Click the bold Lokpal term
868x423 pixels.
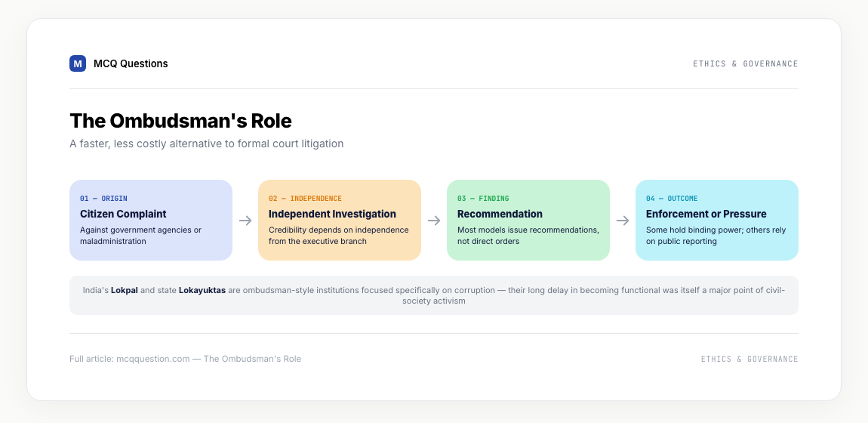[x=125, y=290]
